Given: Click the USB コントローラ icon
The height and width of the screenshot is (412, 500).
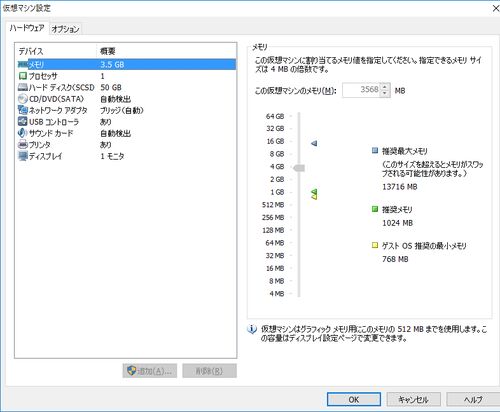Looking at the screenshot, I should click(23, 121).
